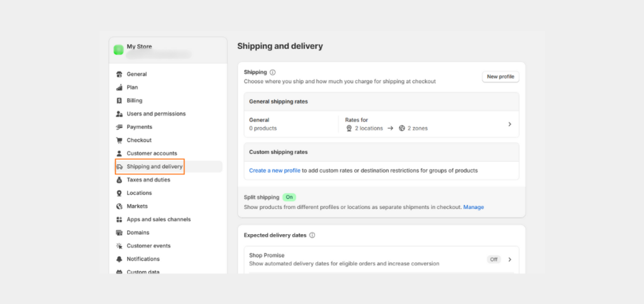
Task: Click the Customer events cursor icon
Action: (x=119, y=245)
